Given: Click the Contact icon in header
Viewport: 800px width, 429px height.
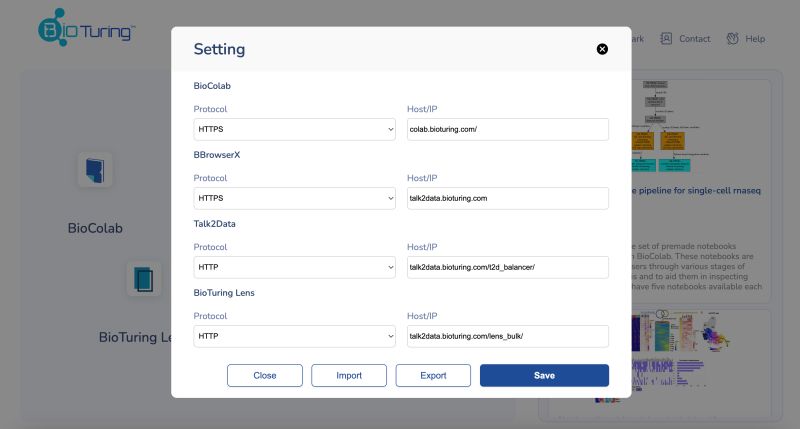Looking at the screenshot, I should (666, 39).
